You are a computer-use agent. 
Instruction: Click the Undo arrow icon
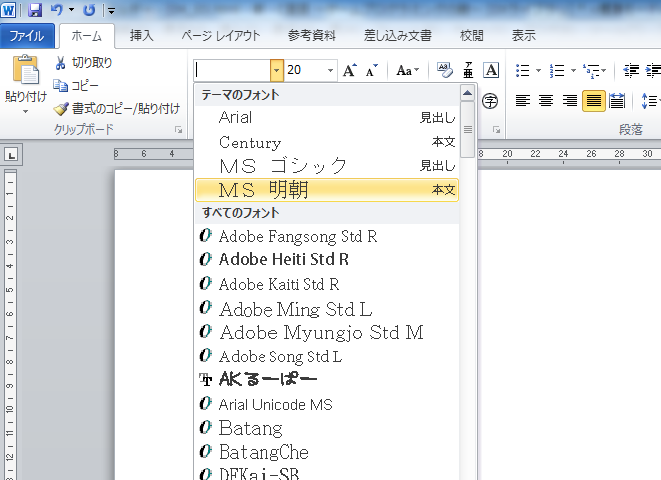click(x=57, y=10)
